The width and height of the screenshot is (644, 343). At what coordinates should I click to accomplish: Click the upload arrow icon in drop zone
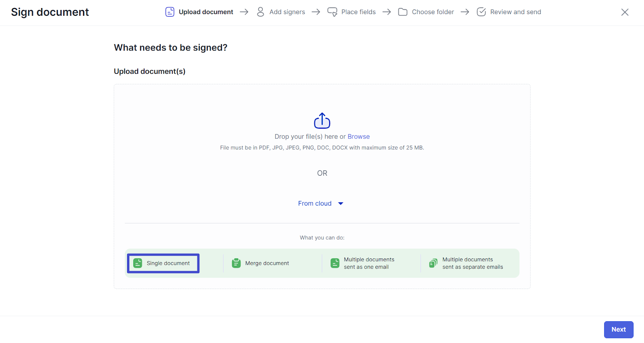click(x=322, y=121)
